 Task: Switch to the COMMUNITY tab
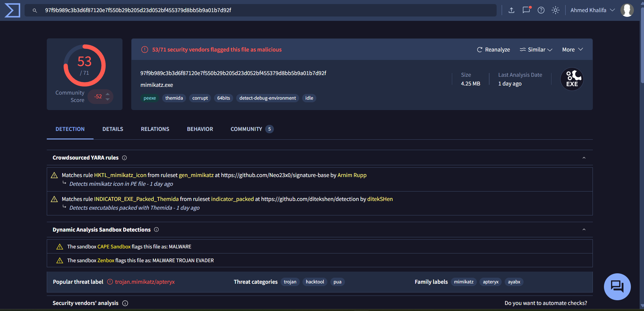pos(246,129)
